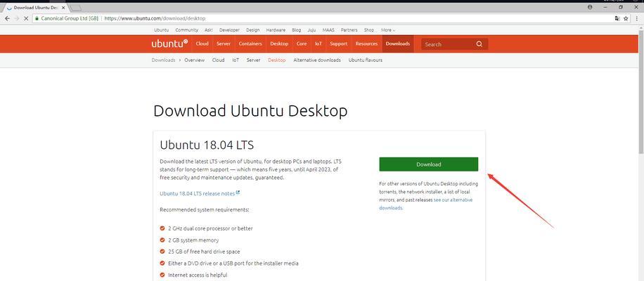The width and height of the screenshot is (644, 281).
Task: Select Desktop in downloads sub-navigation
Action: [277, 60]
